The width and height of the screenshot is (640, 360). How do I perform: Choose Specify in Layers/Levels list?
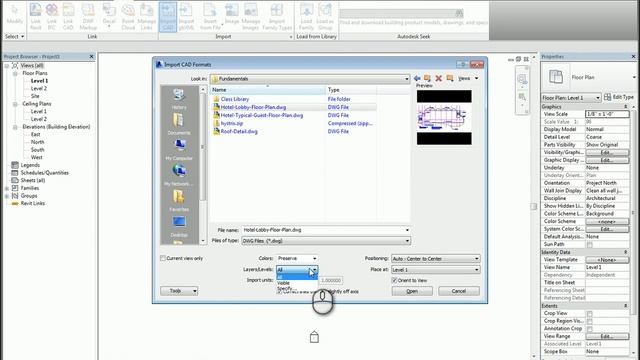pyautogui.click(x=297, y=288)
